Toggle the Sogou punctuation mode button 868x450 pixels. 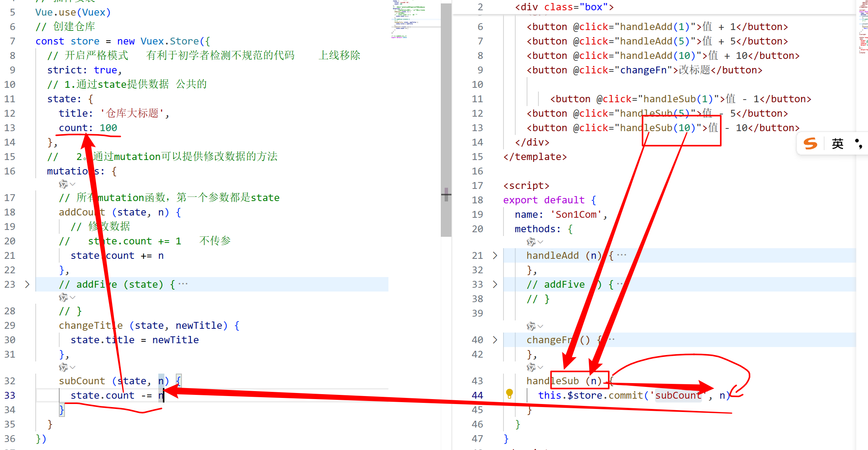[858, 144]
